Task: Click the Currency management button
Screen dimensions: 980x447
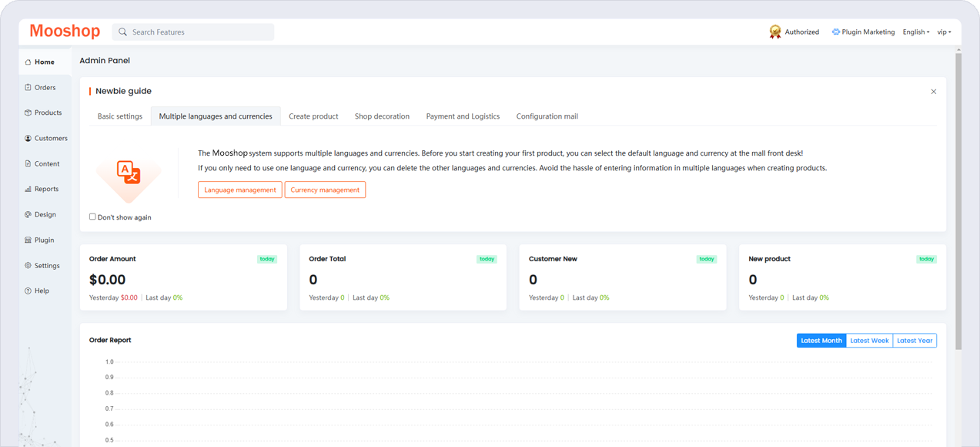Action: [x=325, y=190]
